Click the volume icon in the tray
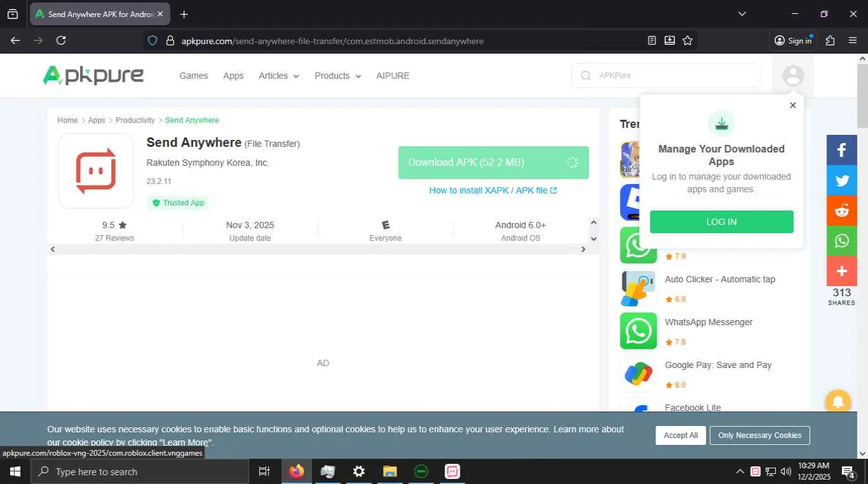Viewport: 868px width, 484px height. tap(786, 471)
